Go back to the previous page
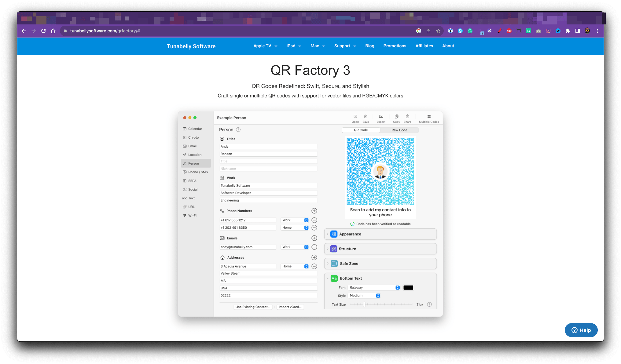Screen dimensions: 621x364 24,31
